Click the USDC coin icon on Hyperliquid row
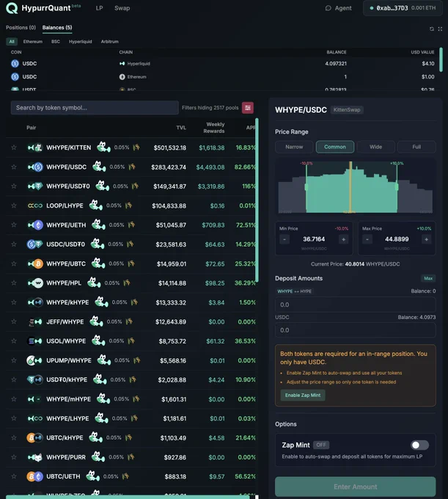Image resolution: width=448 pixels, height=499 pixels. coord(15,64)
